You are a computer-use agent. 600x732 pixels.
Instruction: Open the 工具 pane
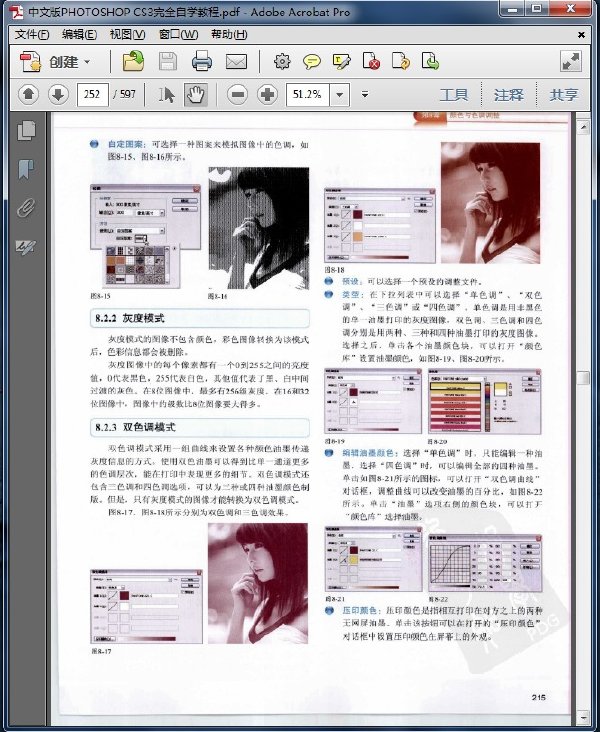[454, 95]
